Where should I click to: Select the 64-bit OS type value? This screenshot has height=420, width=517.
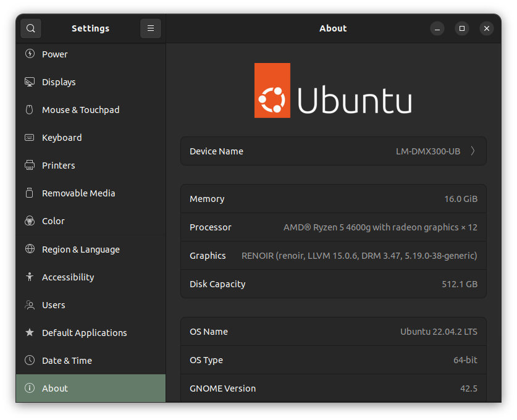[465, 360]
